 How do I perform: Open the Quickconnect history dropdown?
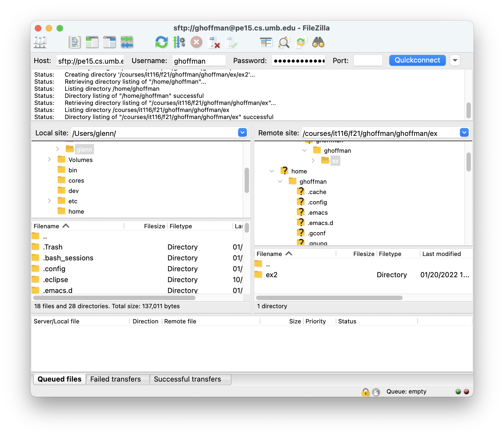tap(455, 60)
